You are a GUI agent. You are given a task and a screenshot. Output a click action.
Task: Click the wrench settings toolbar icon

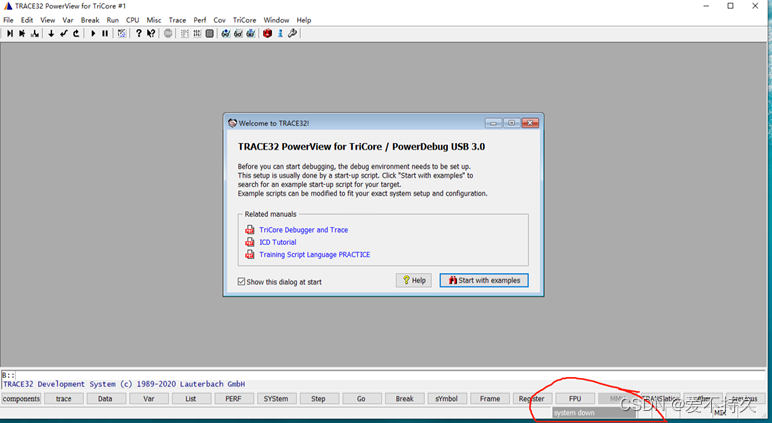coord(292,33)
